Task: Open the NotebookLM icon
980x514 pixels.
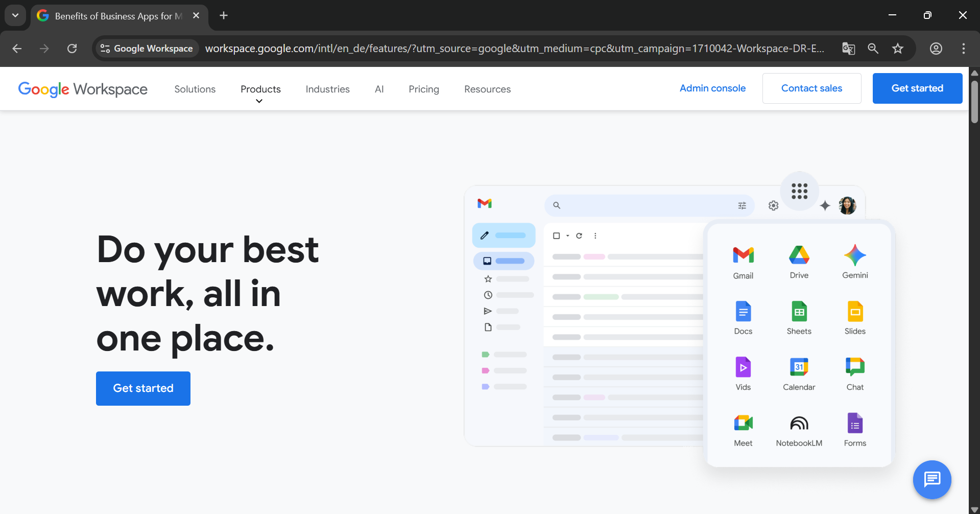Action: click(799, 423)
